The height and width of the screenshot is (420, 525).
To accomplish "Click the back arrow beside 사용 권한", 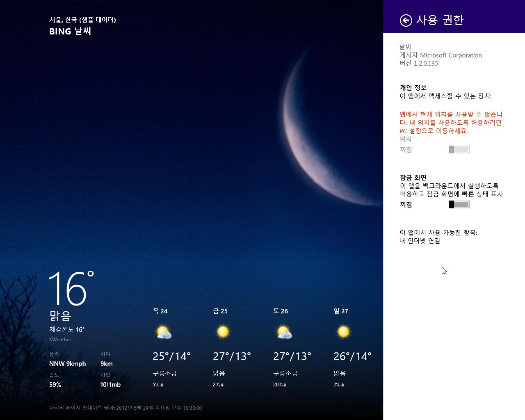I will tap(406, 21).
